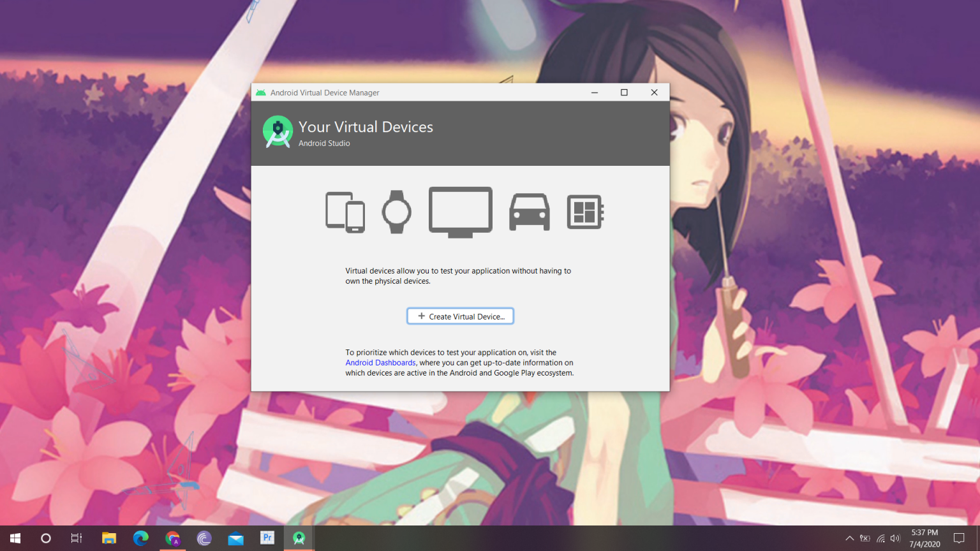Open File Explorer from the taskbar
Screen dimensions: 980x551
(x=108, y=538)
